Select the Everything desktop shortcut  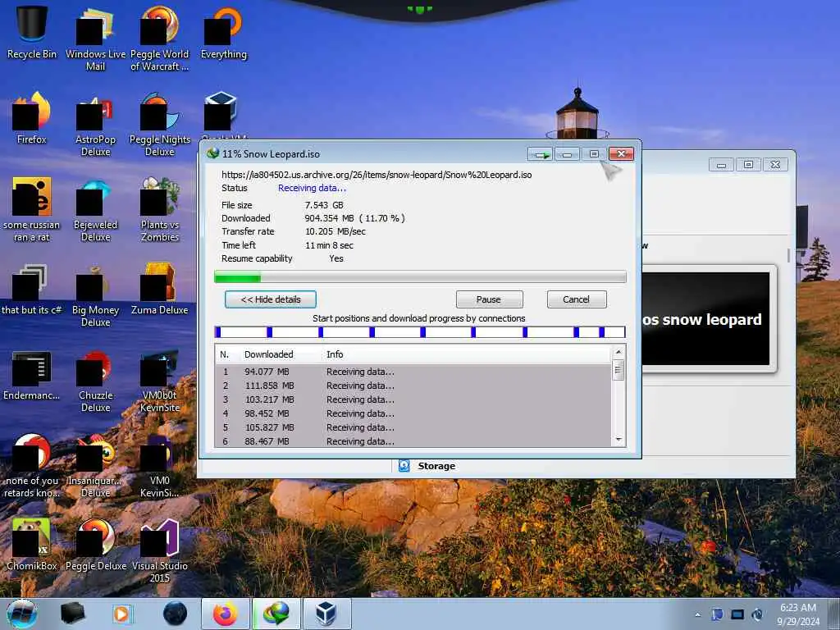pos(223,32)
